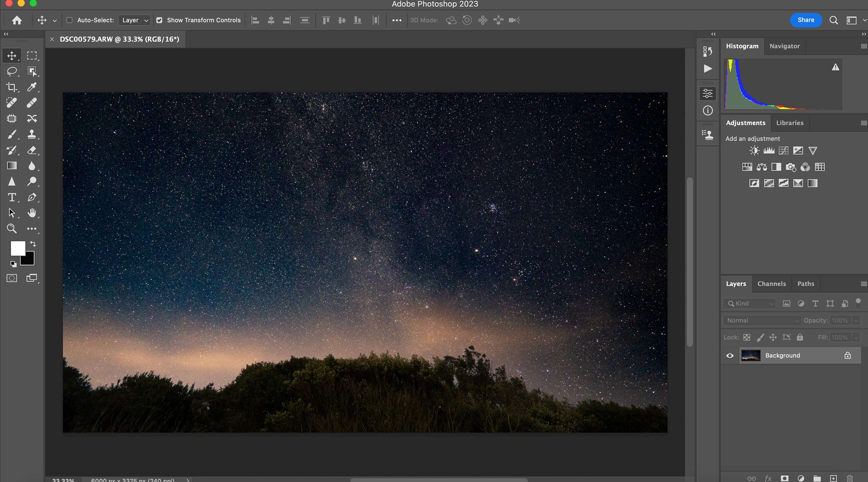
Task: Switch to Libraries panel
Action: click(790, 123)
